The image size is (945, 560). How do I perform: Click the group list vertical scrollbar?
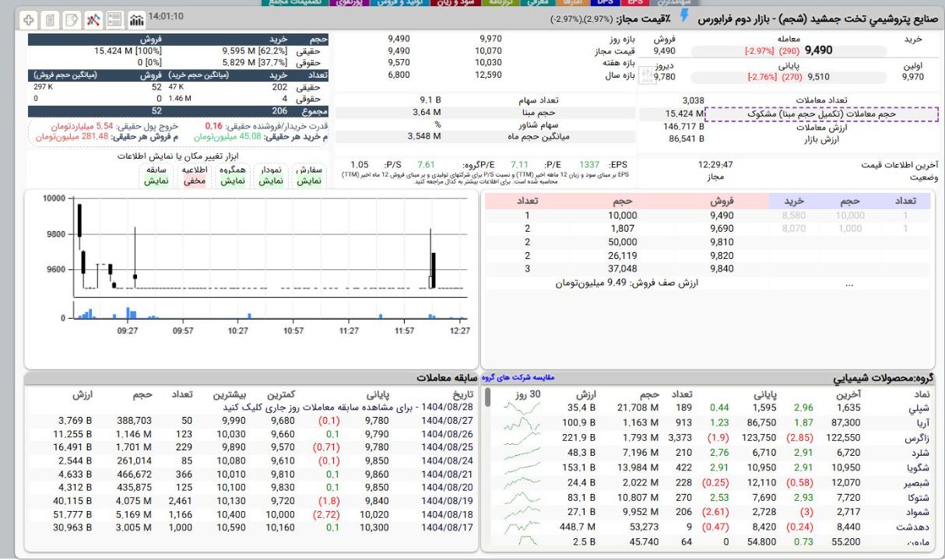coord(488,398)
